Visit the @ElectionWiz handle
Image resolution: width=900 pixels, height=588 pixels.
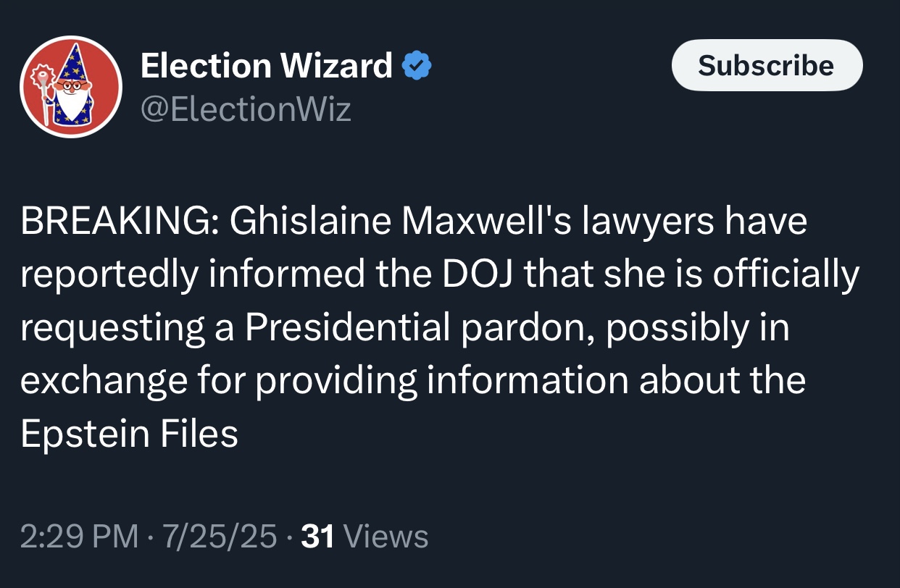pyautogui.click(x=245, y=109)
